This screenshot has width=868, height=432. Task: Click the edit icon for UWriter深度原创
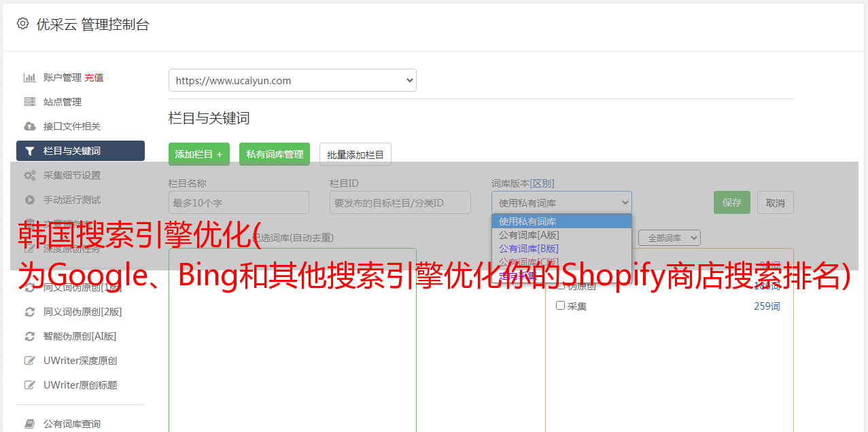click(x=30, y=361)
